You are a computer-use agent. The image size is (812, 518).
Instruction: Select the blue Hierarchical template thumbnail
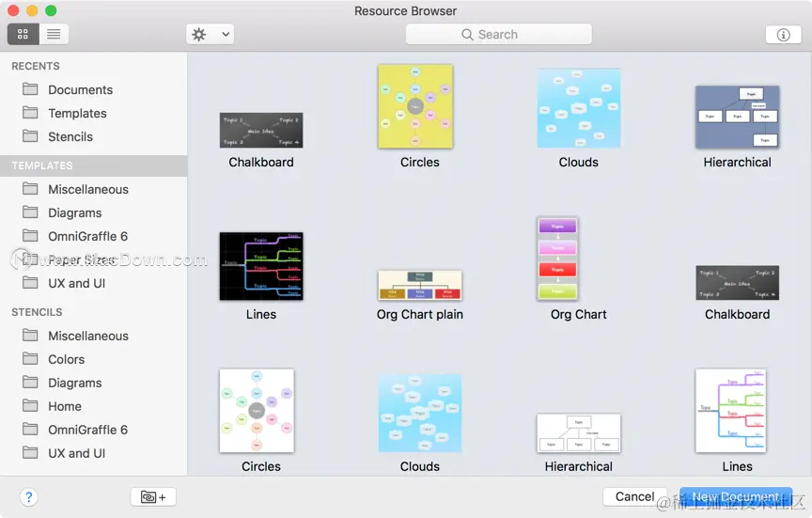click(738, 118)
